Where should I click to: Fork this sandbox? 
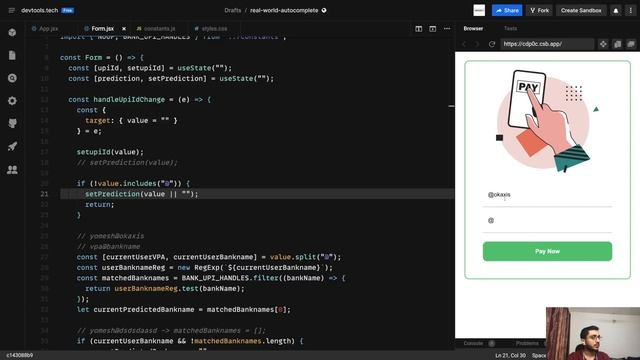tap(539, 10)
